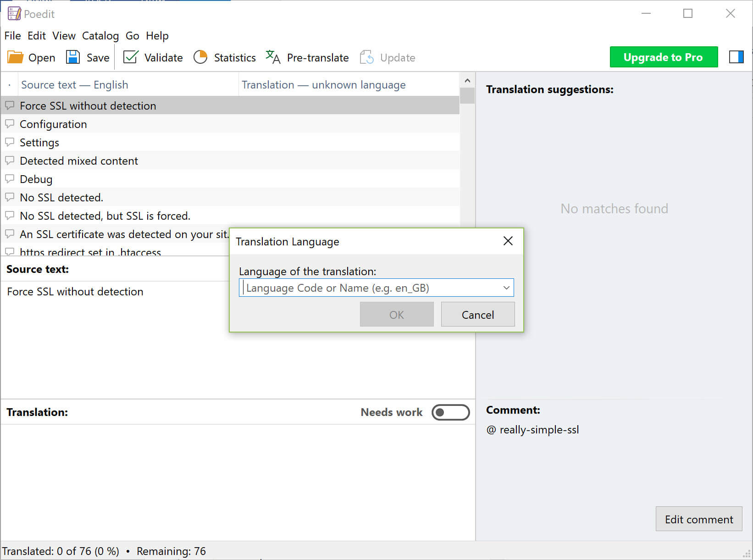Open the Catalog menu

tap(100, 36)
